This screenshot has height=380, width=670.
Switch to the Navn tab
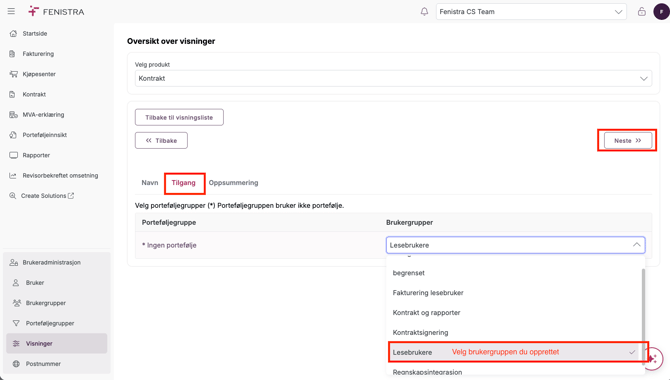coord(150,183)
